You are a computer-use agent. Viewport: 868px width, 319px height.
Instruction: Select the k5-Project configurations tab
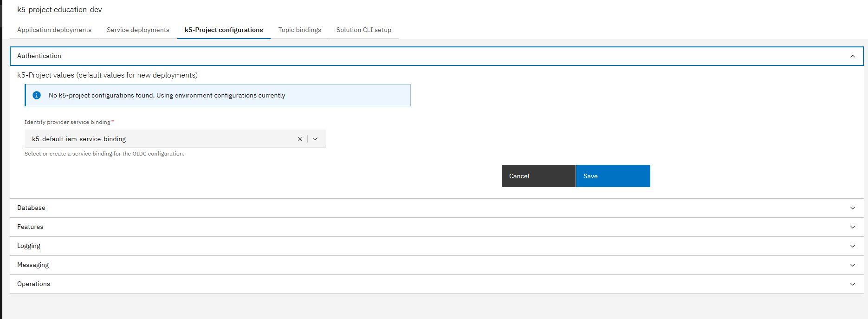coord(224,30)
